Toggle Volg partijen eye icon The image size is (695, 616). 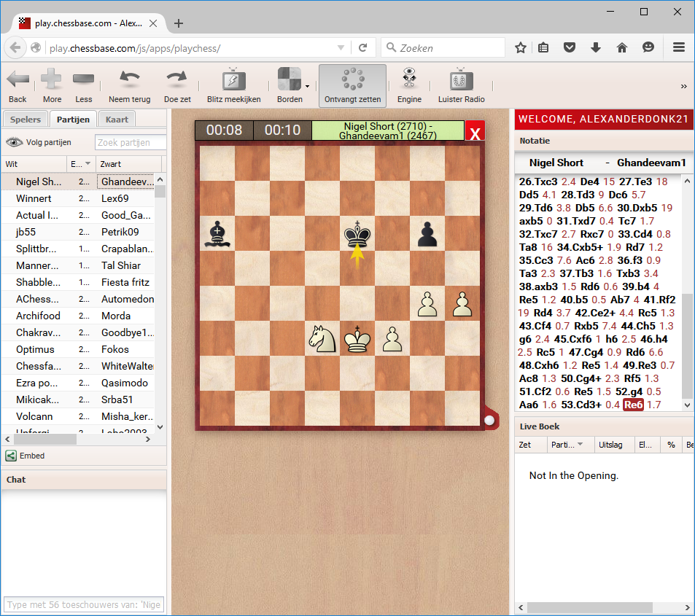[x=13, y=143]
